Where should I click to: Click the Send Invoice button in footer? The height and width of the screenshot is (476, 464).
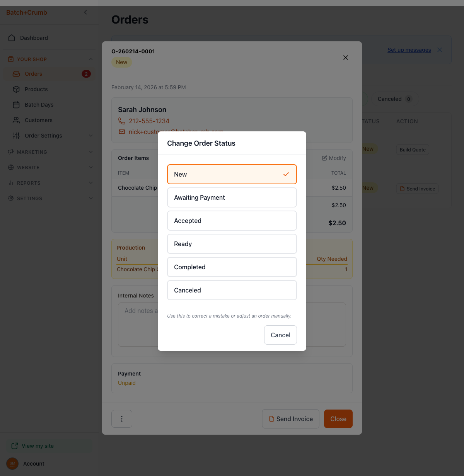pos(291,419)
